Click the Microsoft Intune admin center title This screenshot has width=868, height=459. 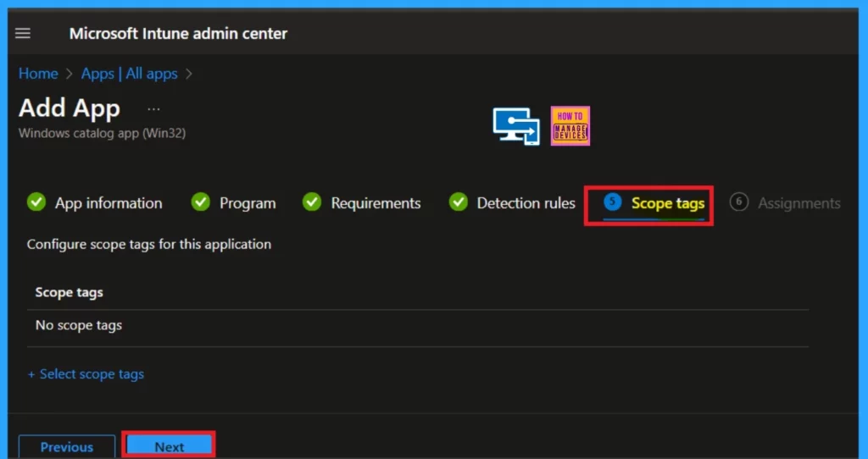(x=178, y=34)
